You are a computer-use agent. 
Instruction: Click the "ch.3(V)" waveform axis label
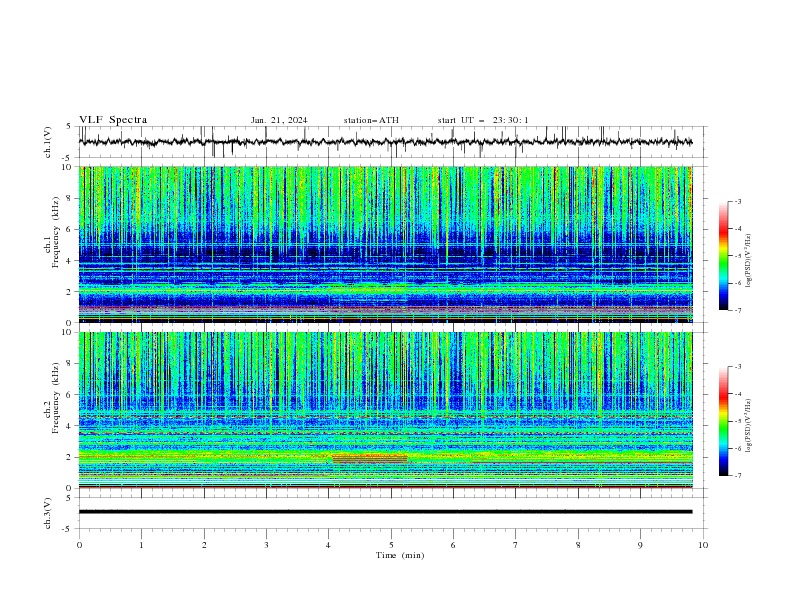(48, 513)
